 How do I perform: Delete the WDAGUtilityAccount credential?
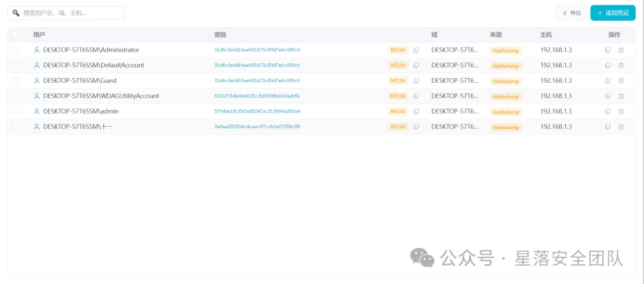coord(621,96)
